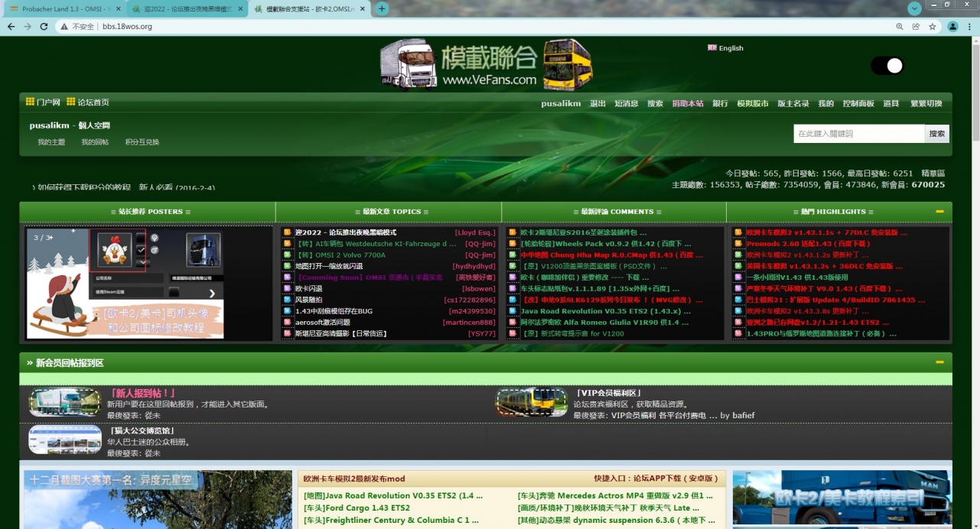The image size is (980, 529).
Task: Click the 新人报到帖 section truck thumbnail
Action: point(65,403)
